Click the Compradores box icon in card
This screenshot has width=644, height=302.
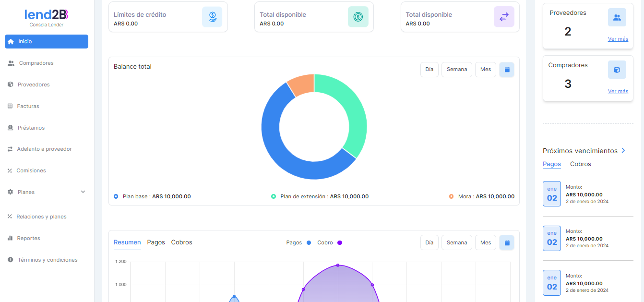(617, 70)
